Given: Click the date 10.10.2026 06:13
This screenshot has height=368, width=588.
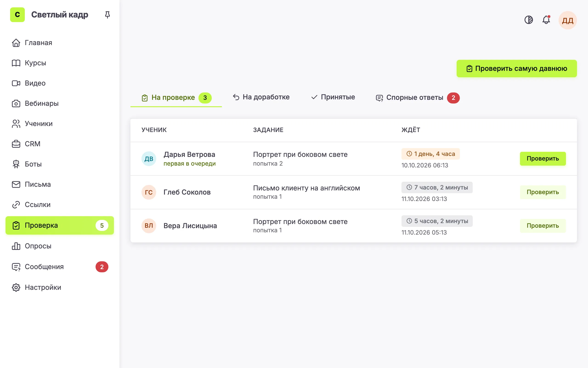Looking at the screenshot, I should tap(425, 165).
